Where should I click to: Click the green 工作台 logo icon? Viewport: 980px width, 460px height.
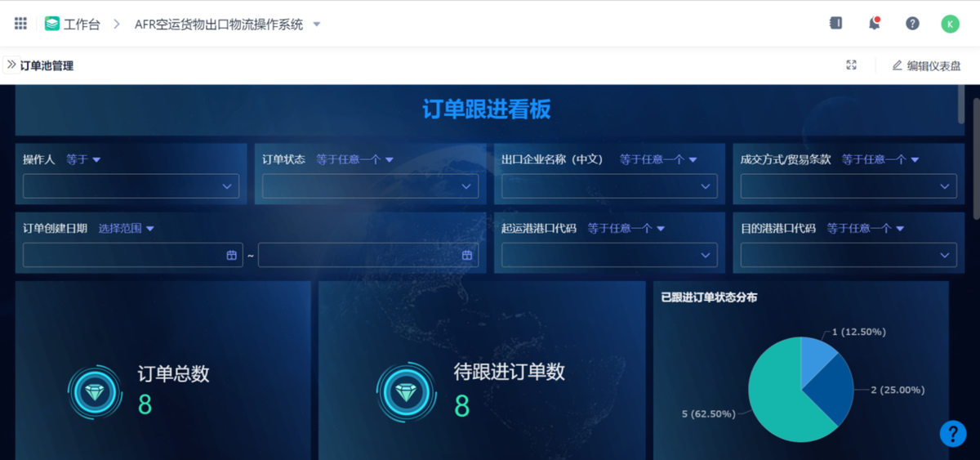[x=52, y=24]
